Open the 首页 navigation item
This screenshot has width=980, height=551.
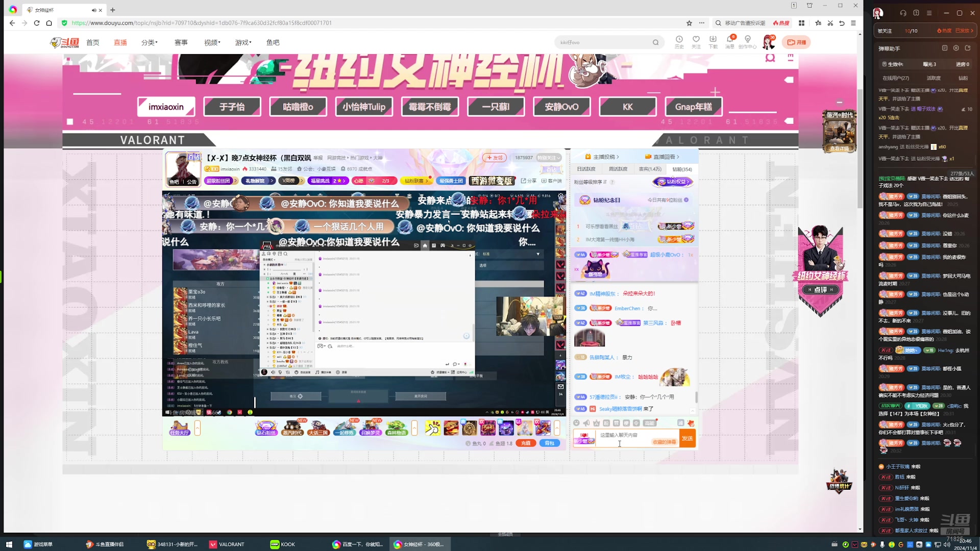coord(93,42)
